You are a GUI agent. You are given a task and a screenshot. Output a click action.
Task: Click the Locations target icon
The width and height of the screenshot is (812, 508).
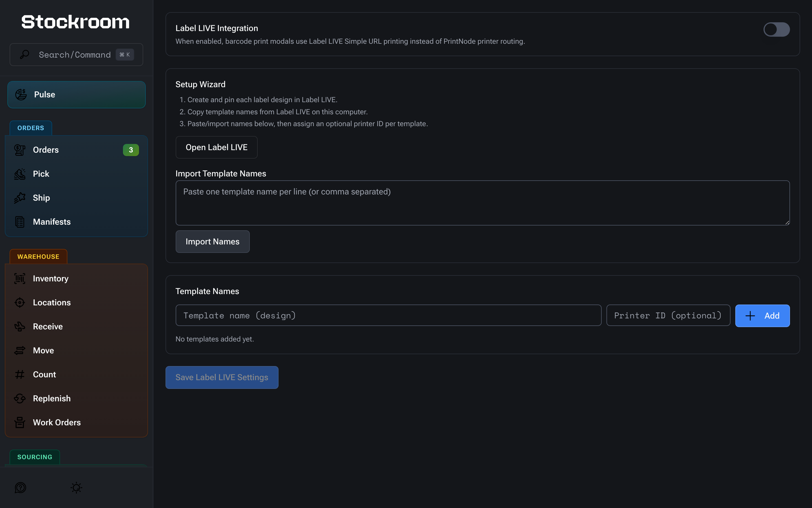[20, 302]
